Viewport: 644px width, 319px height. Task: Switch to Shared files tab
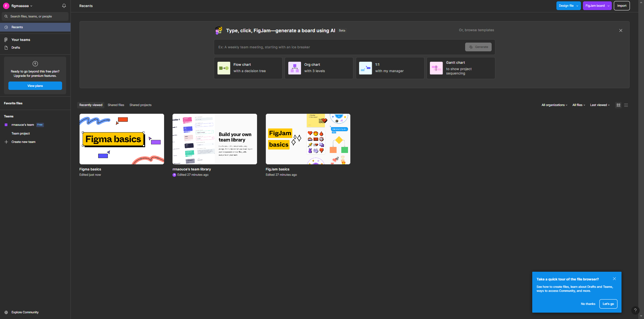click(116, 105)
